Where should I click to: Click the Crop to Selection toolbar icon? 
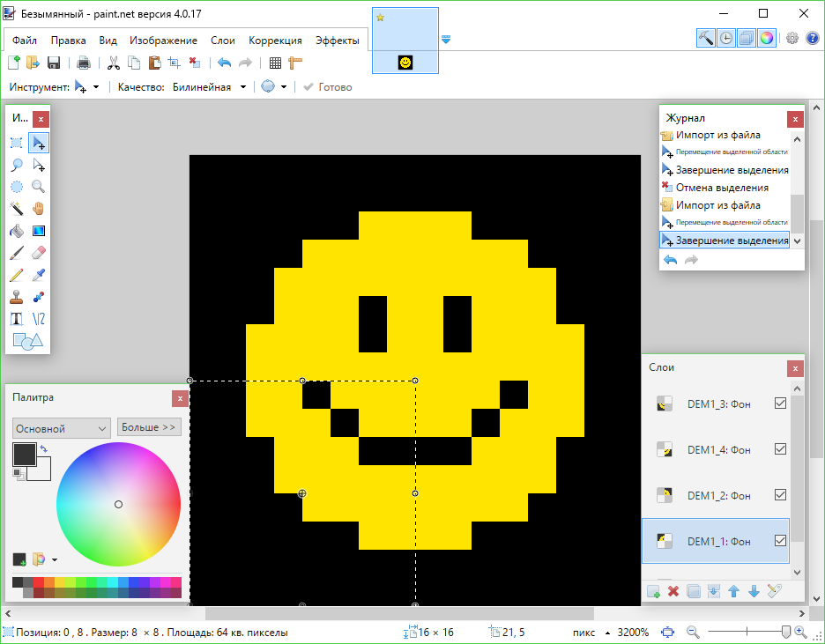(x=174, y=63)
